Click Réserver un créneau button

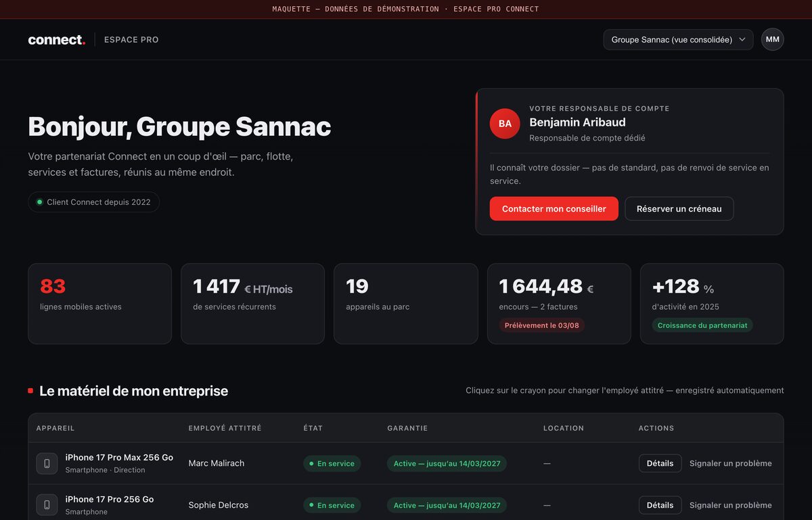[x=679, y=209]
